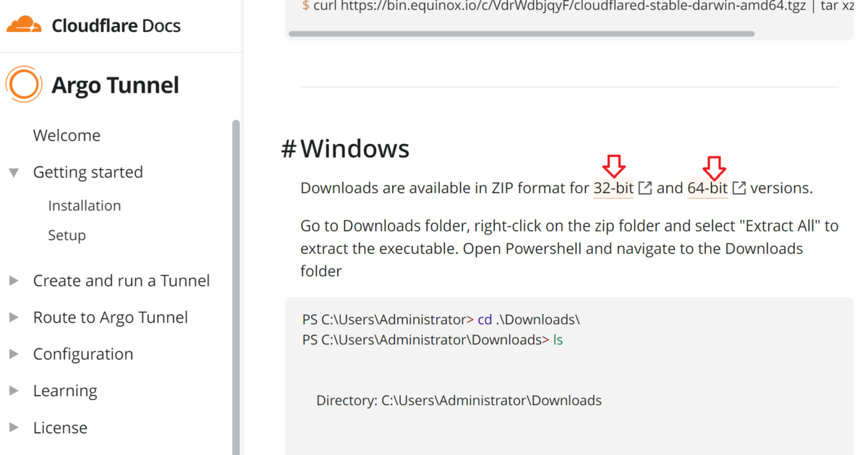Open the Configuration sidebar page
The image size is (868, 455).
83,354
